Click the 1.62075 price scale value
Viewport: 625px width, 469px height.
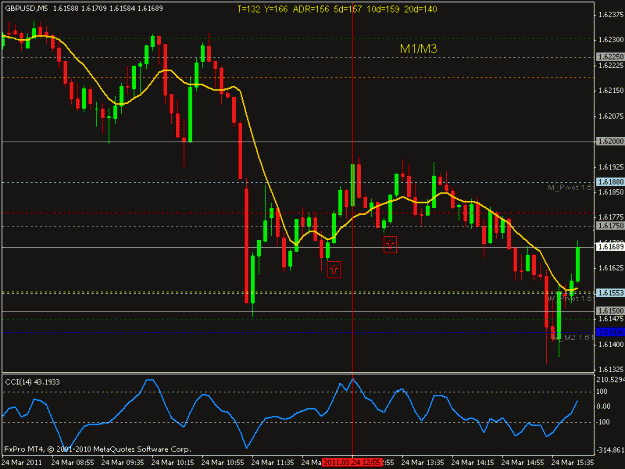(x=611, y=116)
